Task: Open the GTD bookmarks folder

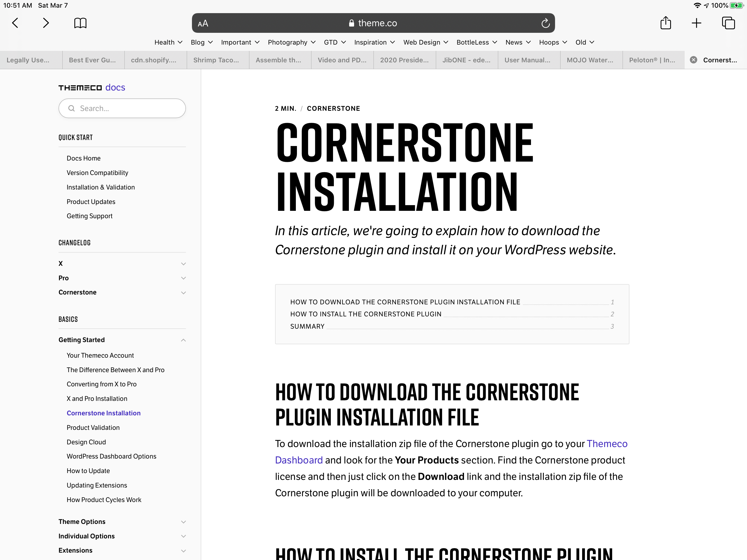Action: tap(335, 42)
